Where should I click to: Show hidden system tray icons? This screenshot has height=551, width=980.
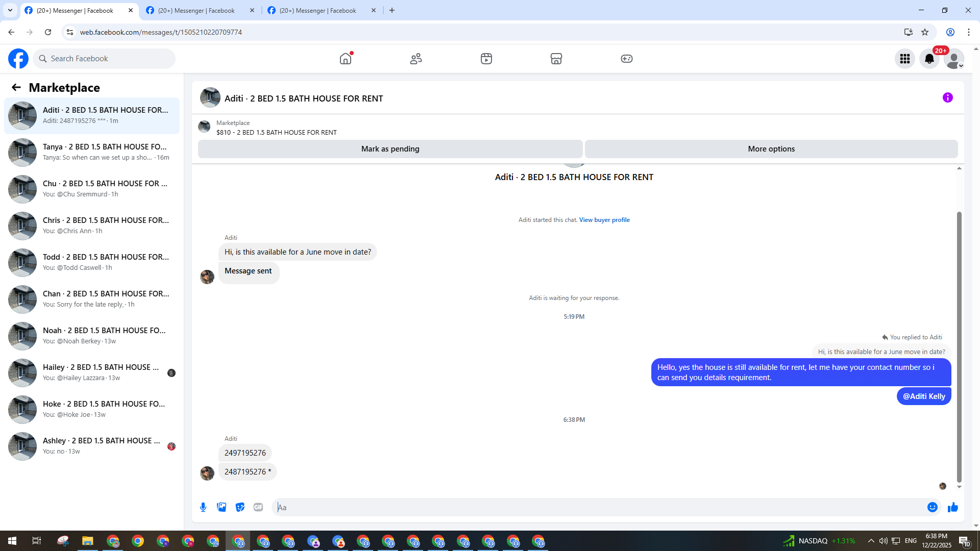pos(871,541)
